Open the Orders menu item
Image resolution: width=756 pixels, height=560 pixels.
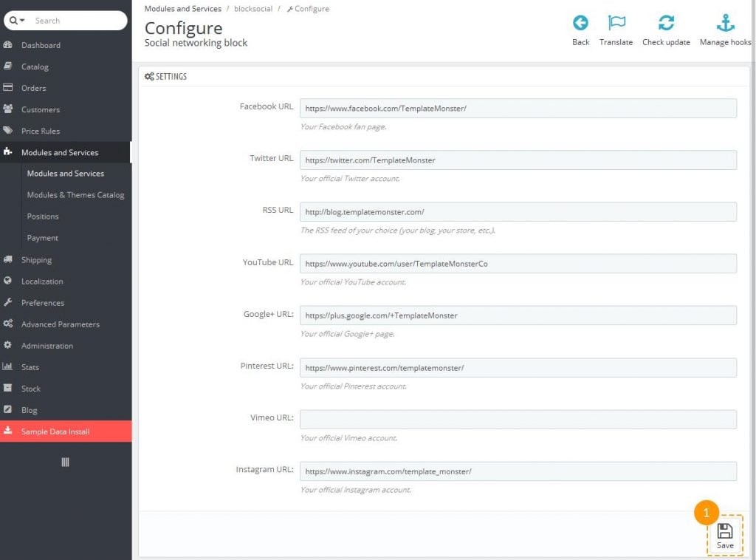33,88
